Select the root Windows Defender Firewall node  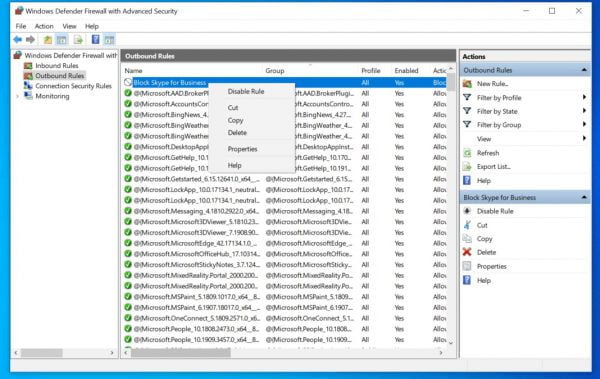tap(71, 56)
